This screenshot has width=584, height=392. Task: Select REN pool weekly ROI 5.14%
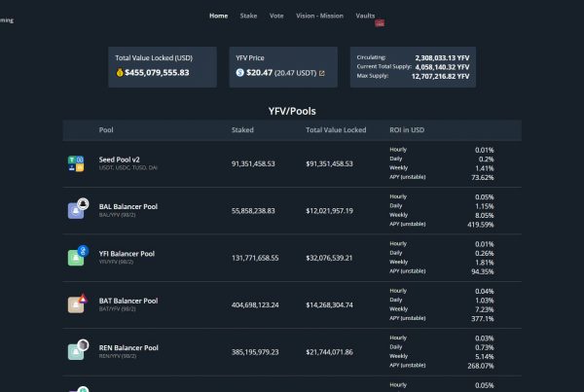pos(485,357)
